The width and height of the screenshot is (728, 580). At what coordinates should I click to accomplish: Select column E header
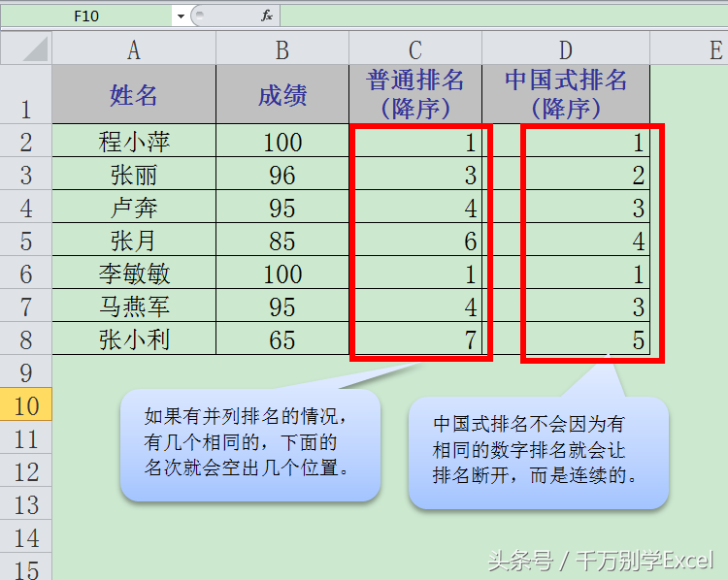[689, 48]
